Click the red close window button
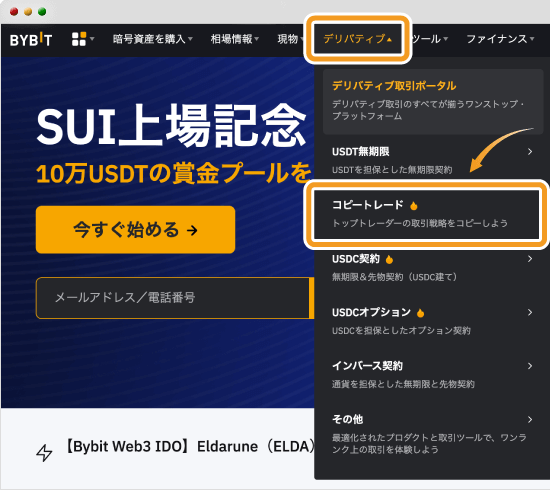550x490 pixels. click(x=14, y=12)
